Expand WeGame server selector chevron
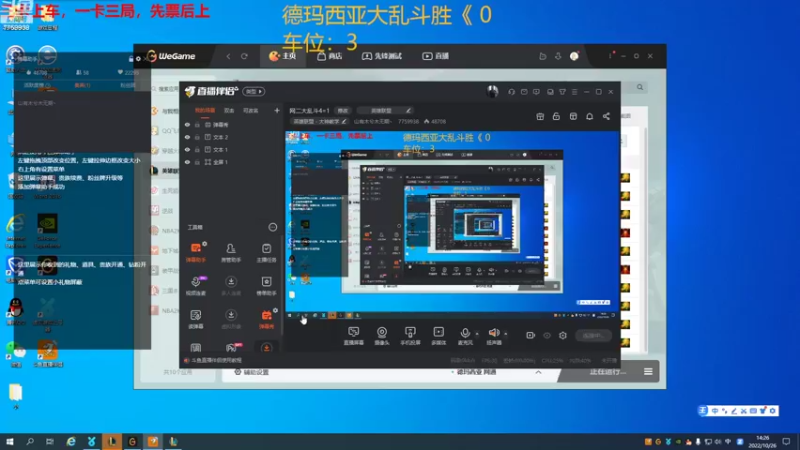 pyautogui.click(x=538, y=372)
